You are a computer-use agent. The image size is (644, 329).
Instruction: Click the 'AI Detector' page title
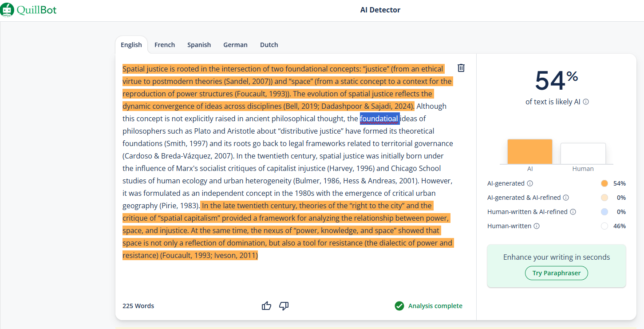click(380, 10)
